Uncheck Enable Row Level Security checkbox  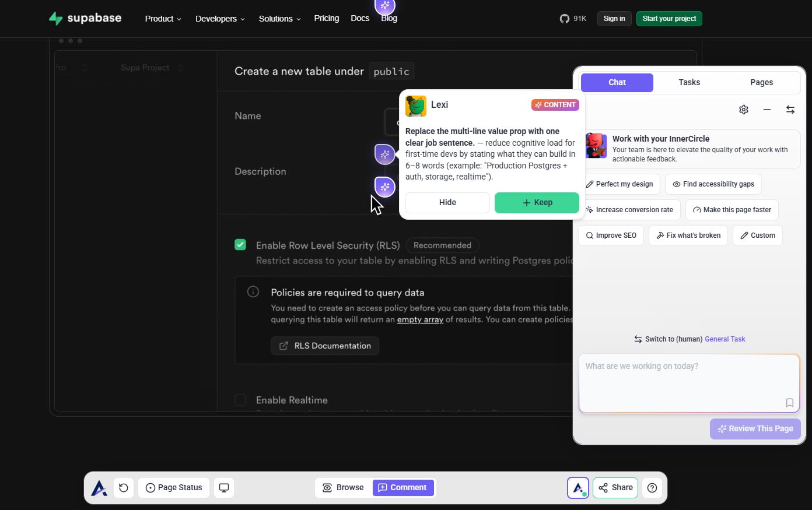coord(240,245)
